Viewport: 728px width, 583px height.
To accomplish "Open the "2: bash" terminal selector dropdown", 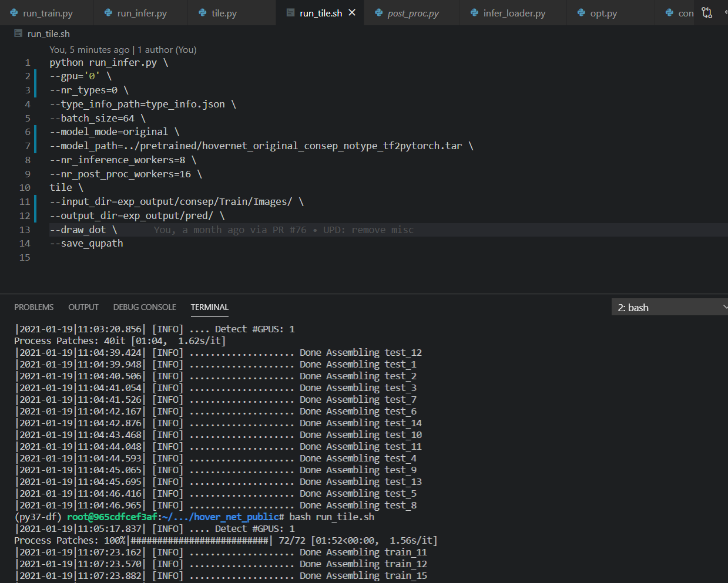I will pos(669,307).
